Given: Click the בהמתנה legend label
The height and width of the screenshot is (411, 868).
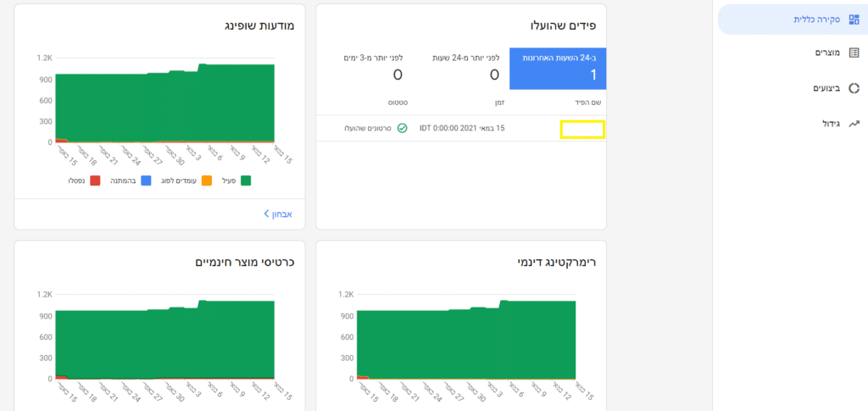Looking at the screenshot, I should [x=124, y=181].
